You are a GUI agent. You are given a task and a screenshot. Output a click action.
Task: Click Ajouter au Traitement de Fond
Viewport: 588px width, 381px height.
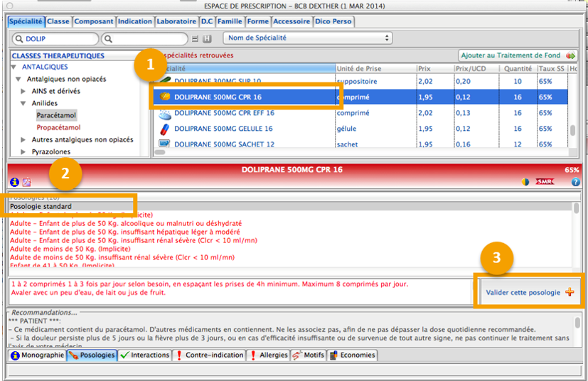tap(518, 55)
